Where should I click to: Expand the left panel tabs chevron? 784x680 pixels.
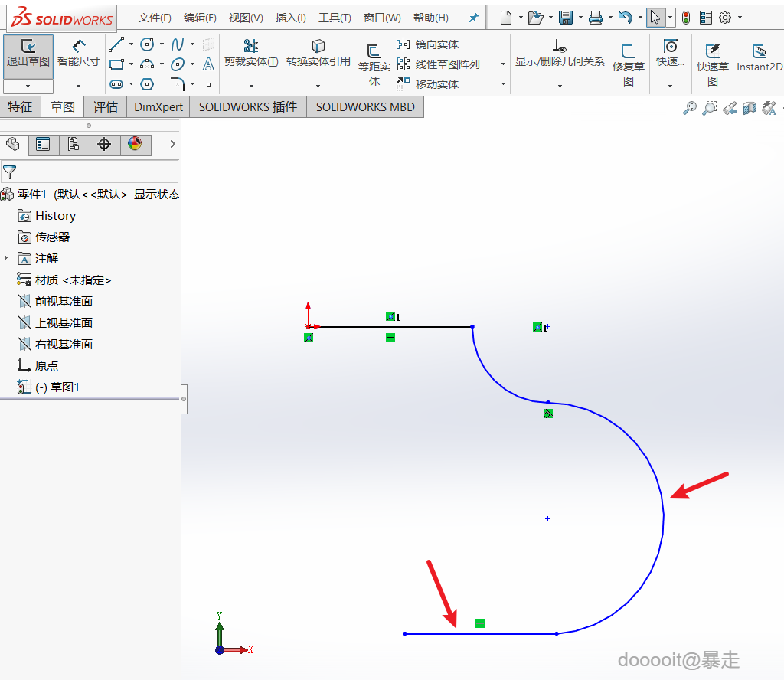coord(172,144)
